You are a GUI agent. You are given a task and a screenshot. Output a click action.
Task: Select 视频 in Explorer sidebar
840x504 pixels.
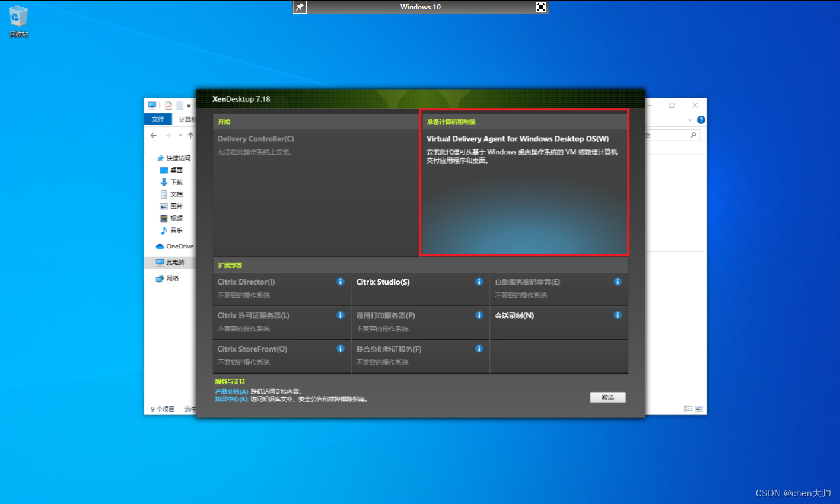coord(171,218)
